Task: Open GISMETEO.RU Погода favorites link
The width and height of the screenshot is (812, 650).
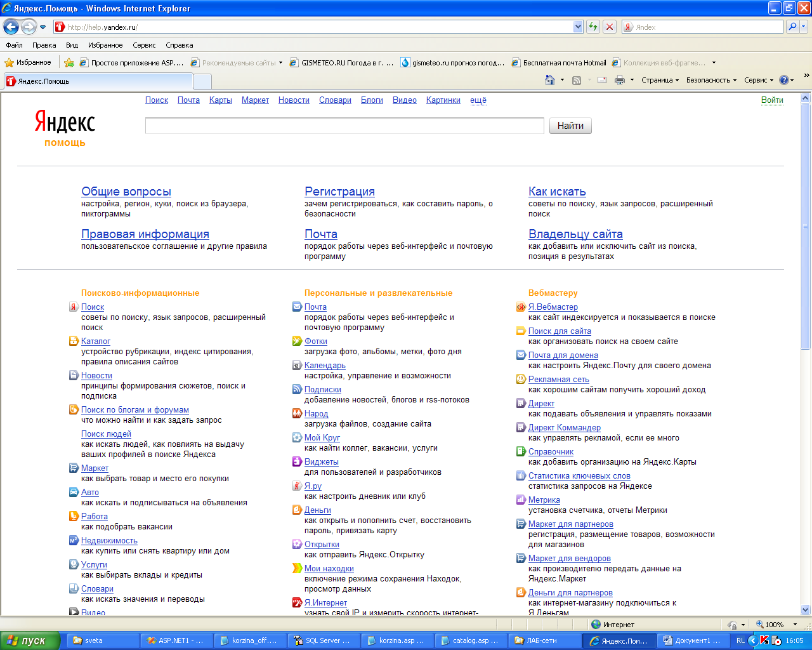Action: pos(341,63)
